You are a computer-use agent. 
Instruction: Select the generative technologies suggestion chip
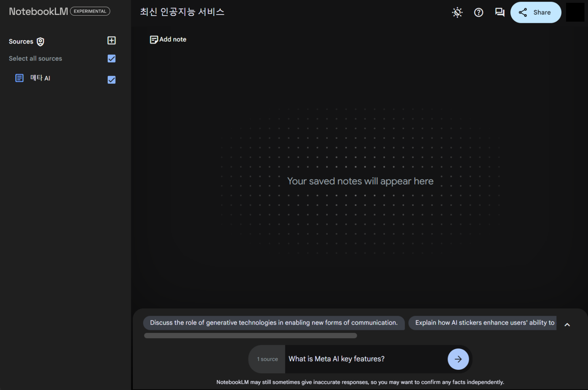274,323
